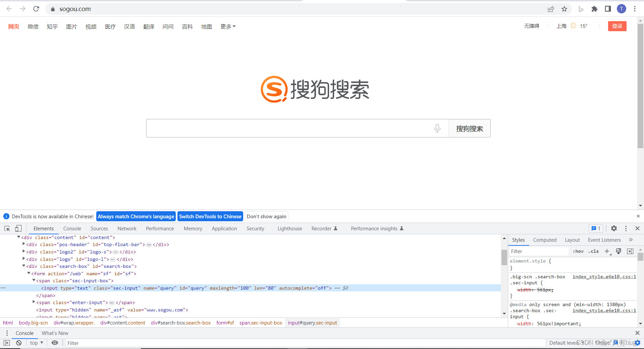Toggle the :hov element state panel
Image resolution: width=644 pixels, height=349 pixels.
[x=578, y=251]
